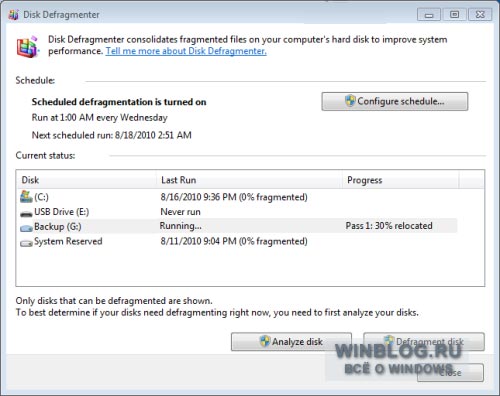500x396 pixels.
Task: Maximize the Disk Defragmenter window
Action: (x=454, y=15)
